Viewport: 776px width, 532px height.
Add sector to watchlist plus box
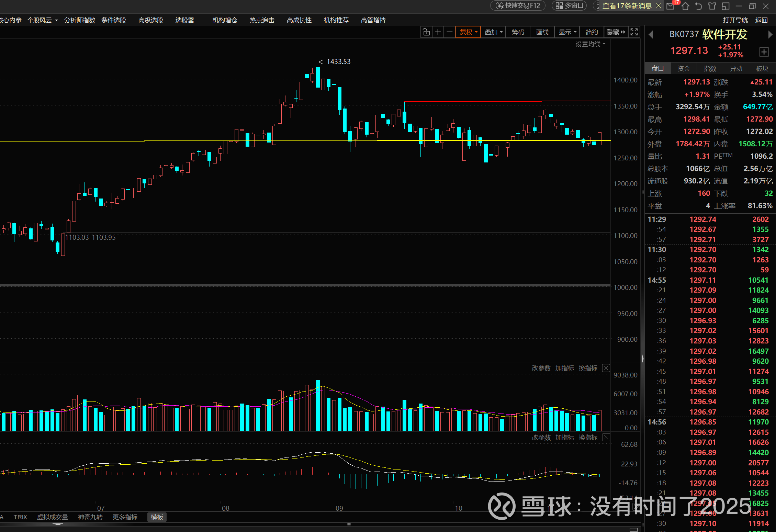coord(764,52)
